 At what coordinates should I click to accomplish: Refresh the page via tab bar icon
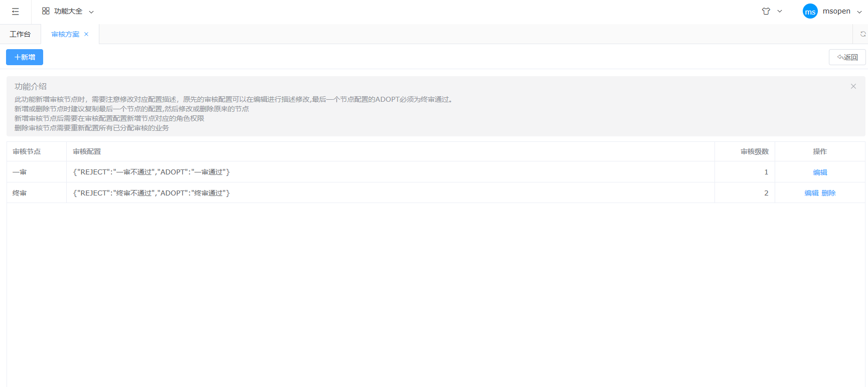click(863, 34)
